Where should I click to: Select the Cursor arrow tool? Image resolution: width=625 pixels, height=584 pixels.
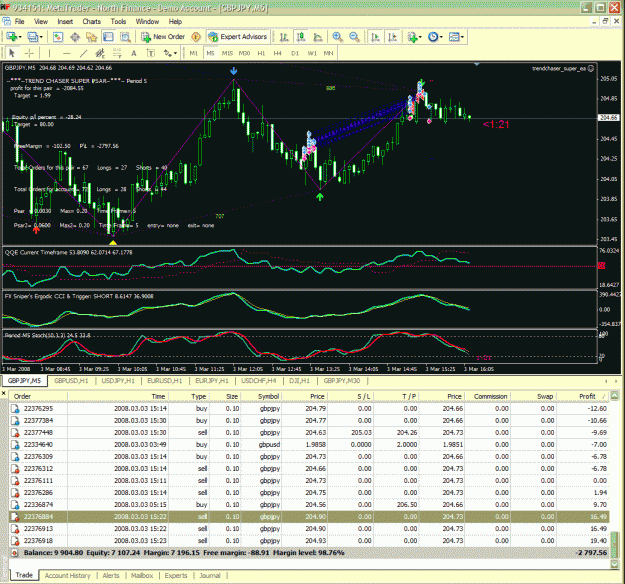coord(12,53)
